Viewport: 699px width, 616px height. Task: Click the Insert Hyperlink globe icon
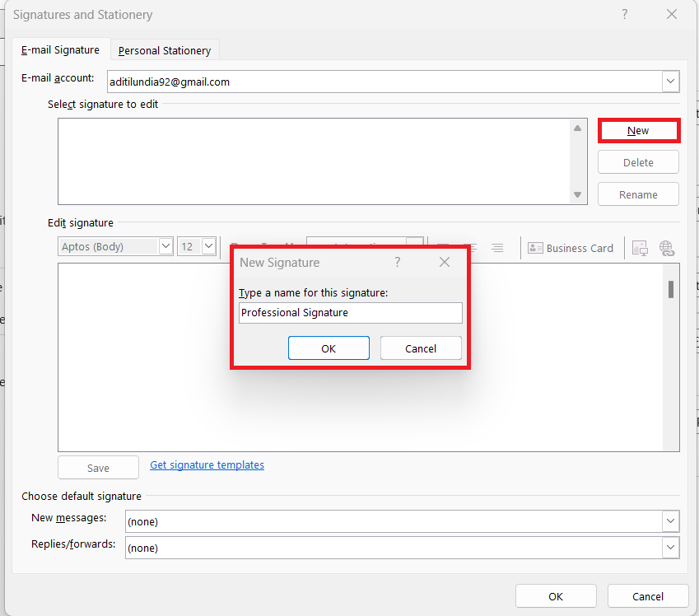pyautogui.click(x=667, y=248)
